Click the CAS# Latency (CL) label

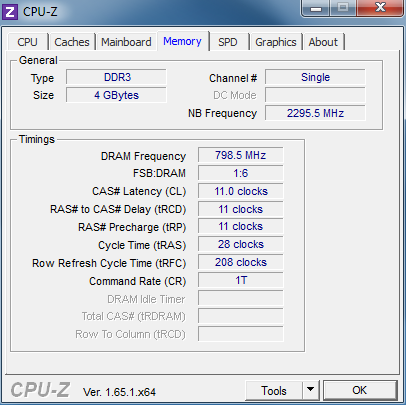139,191
